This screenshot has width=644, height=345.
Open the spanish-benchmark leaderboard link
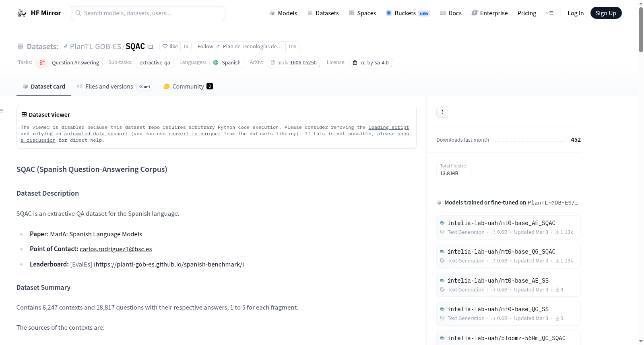169,264
